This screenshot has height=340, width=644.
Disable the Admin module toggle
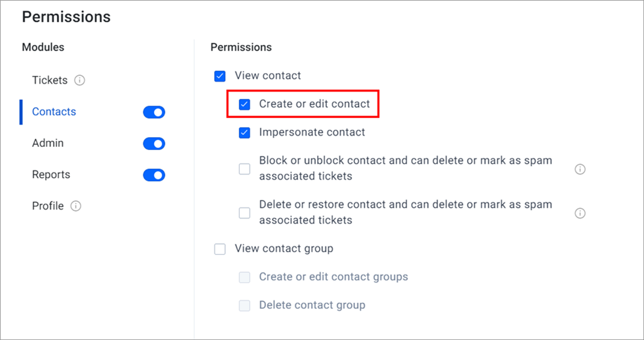click(154, 144)
